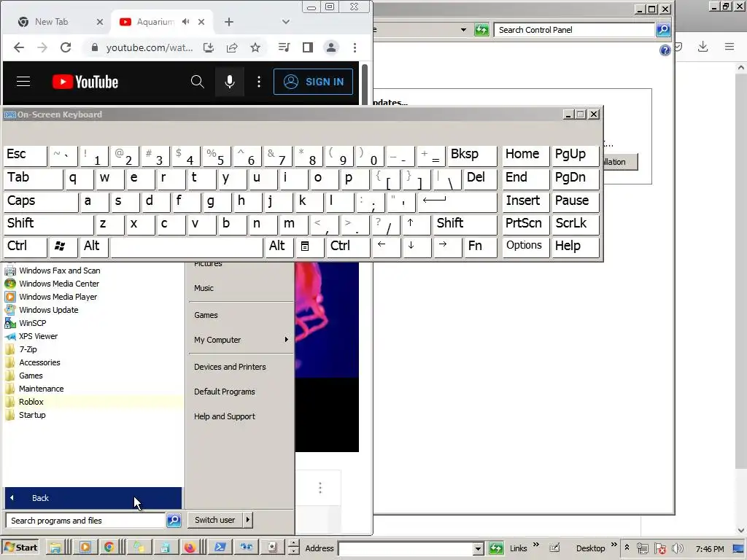Image resolution: width=747 pixels, height=560 pixels.
Task: Click YouTube SIGN IN button
Action: tap(313, 82)
